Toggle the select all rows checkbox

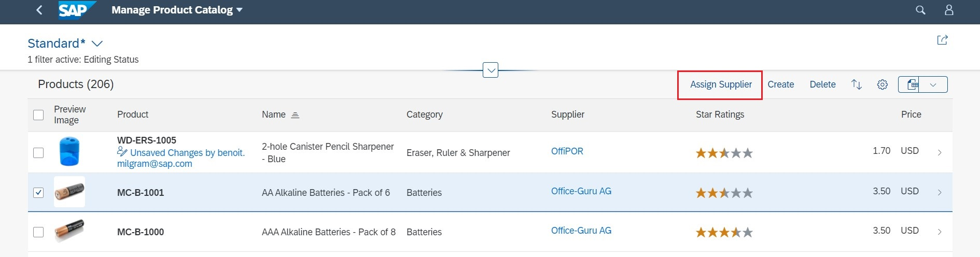tap(38, 115)
